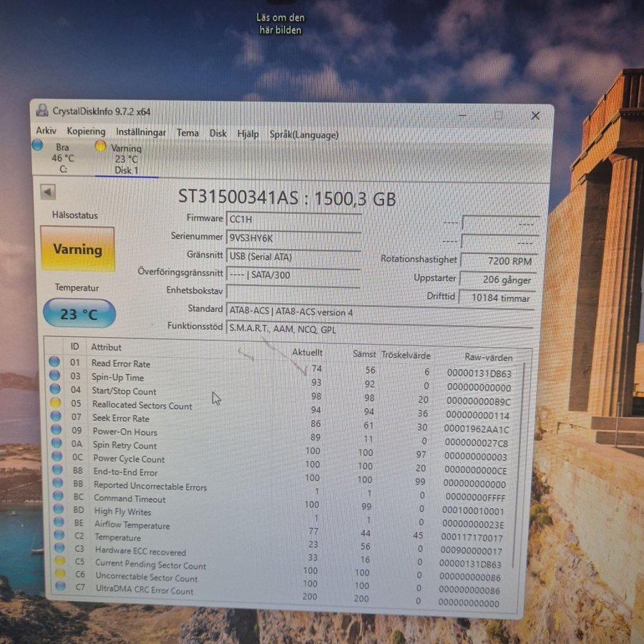This screenshot has width=644, height=644.
Task: Open the Hjälp menu
Action: point(248,134)
